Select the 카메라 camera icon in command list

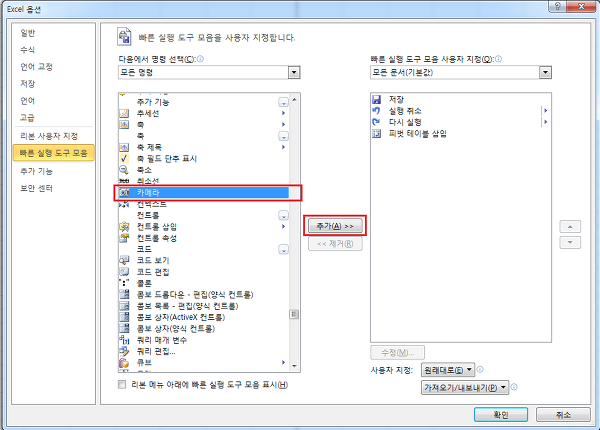(x=124, y=192)
